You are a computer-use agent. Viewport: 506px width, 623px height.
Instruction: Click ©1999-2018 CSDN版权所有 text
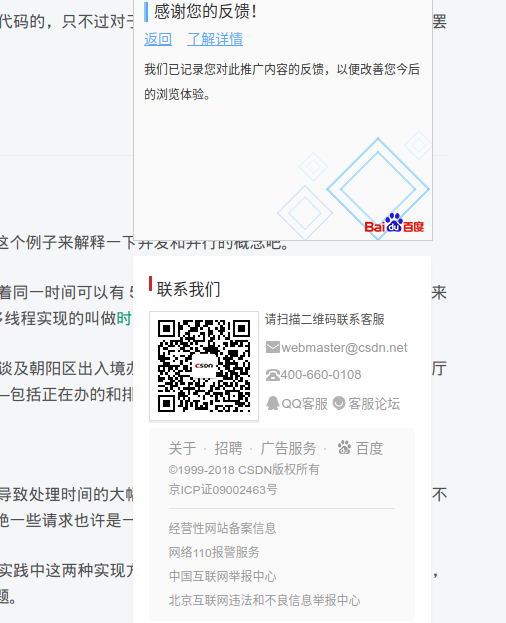[244, 470]
